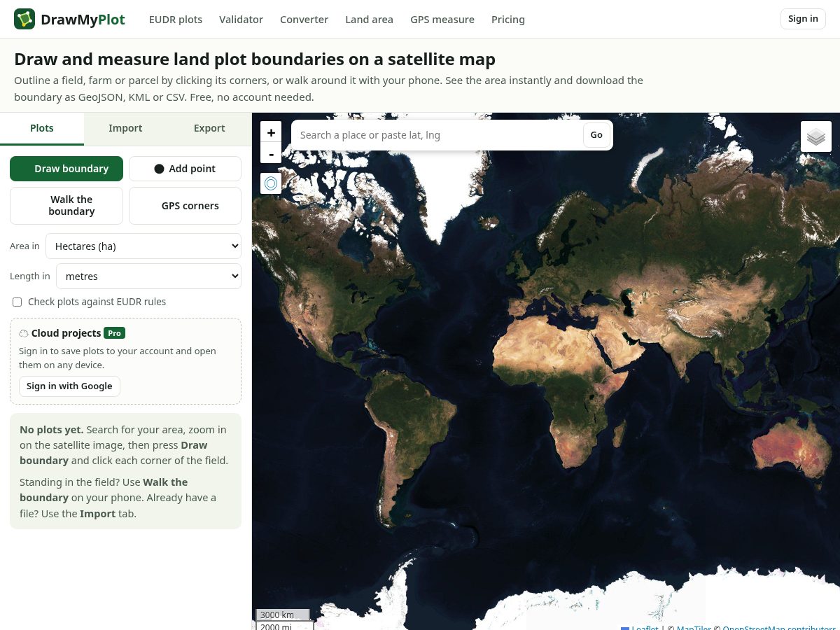Screen dimensions: 840x630
Task: Enable Check plots against EUDR rules
Action: point(17,302)
